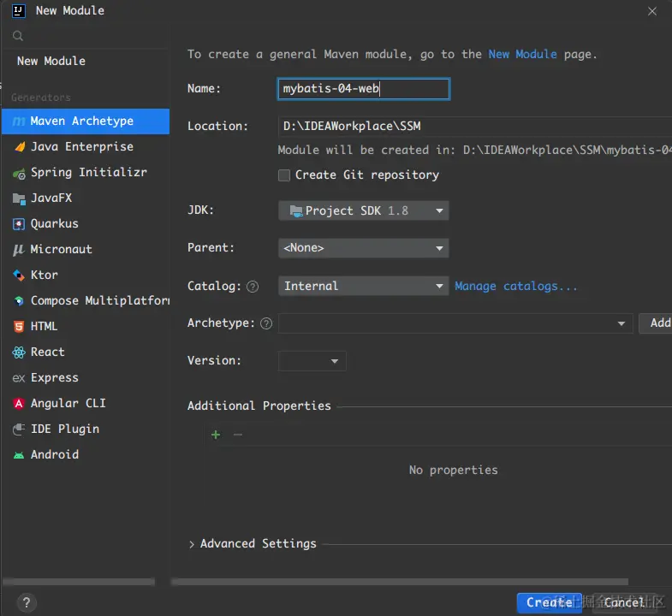Choose the Quarkus generator

pos(86,223)
